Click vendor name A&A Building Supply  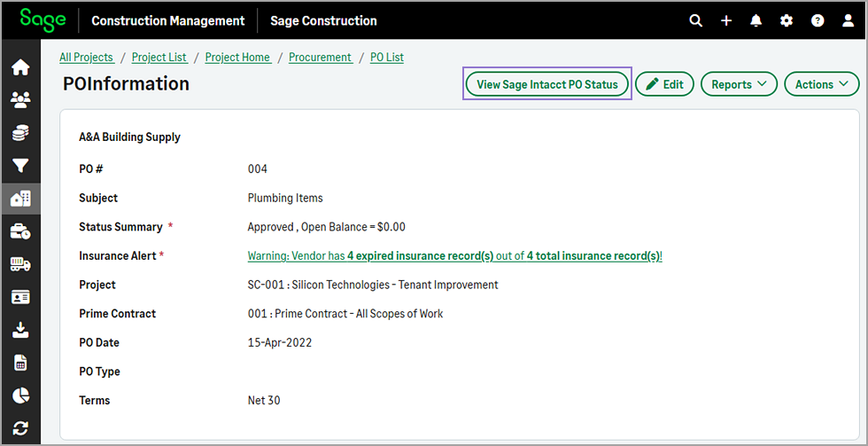click(129, 137)
